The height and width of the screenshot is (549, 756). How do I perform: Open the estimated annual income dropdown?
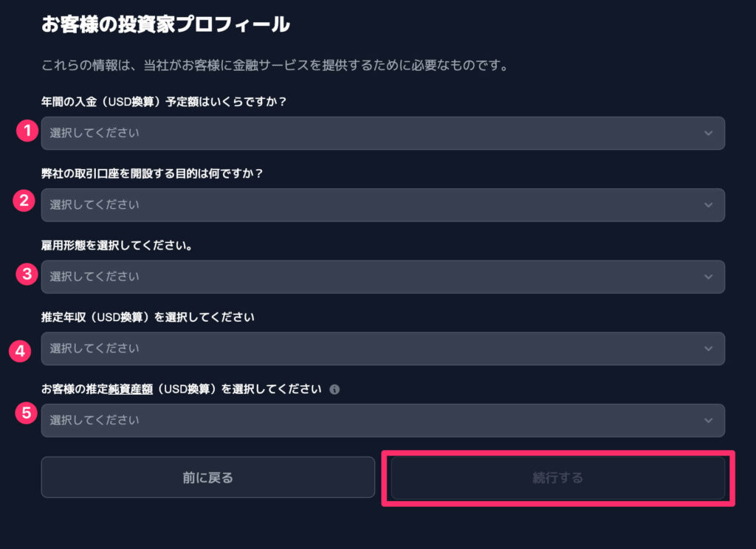pos(383,348)
